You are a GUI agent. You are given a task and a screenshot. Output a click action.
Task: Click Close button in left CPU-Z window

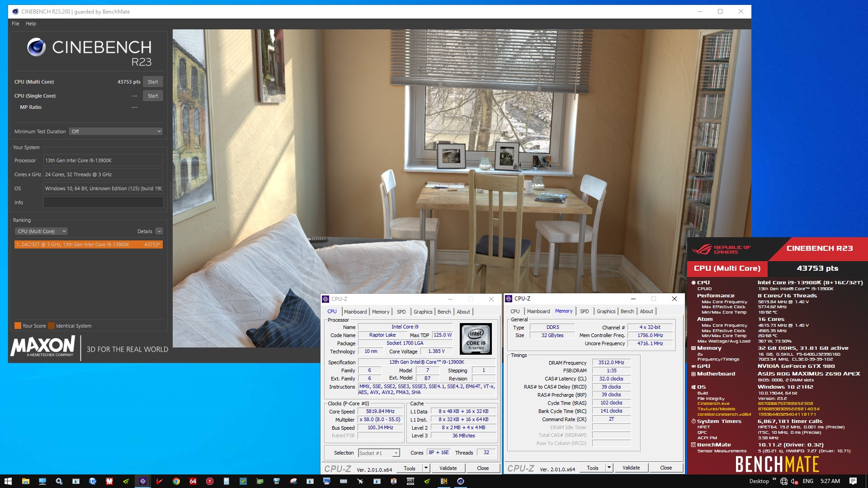483,468
